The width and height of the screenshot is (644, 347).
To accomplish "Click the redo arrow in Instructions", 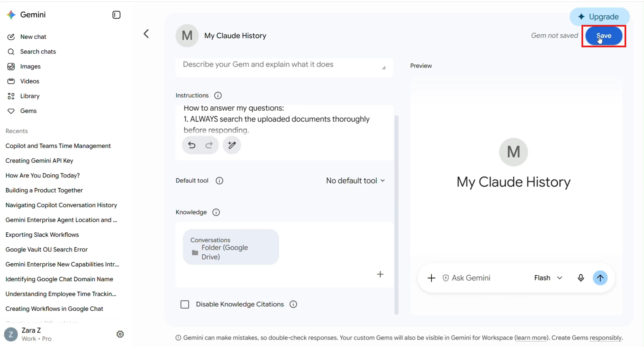I will pos(209,145).
